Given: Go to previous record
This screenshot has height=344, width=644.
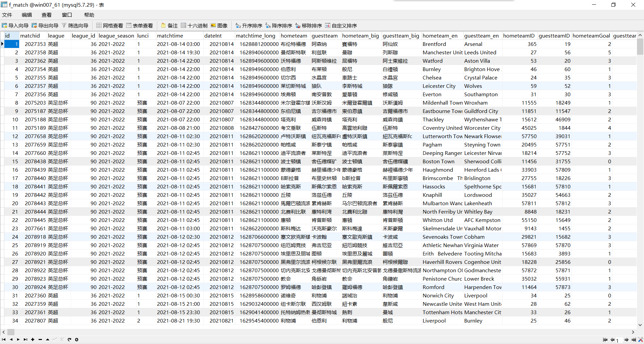Looking at the screenshot, I should pyautogui.click(x=11, y=339).
